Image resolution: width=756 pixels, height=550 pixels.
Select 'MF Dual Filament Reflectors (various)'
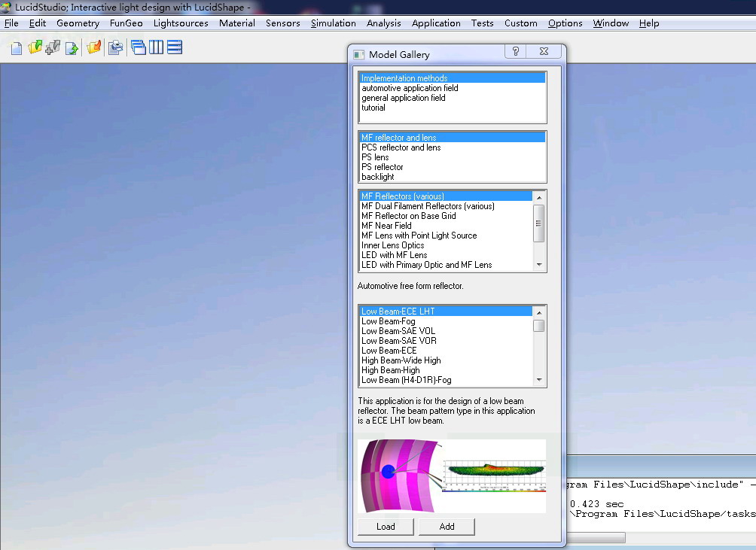(446, 206)
